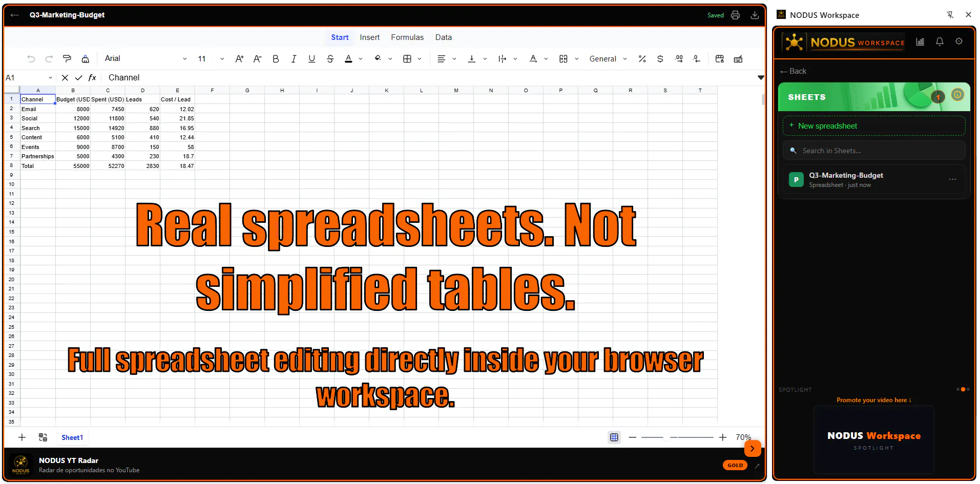The width and height of the screenshot is (980, 484).
Task: Open the insert function fx dialog
Action: click(x=92, y=78)
